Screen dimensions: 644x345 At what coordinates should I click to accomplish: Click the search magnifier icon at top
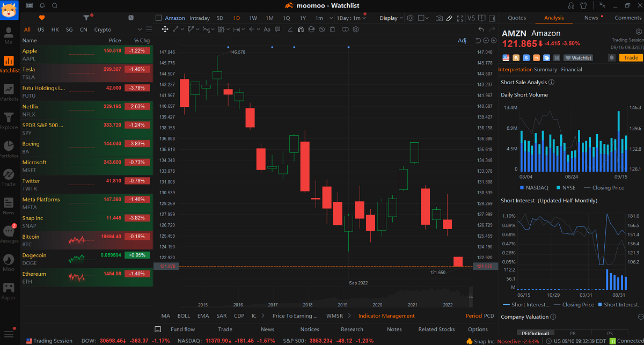tap(55, 5)
